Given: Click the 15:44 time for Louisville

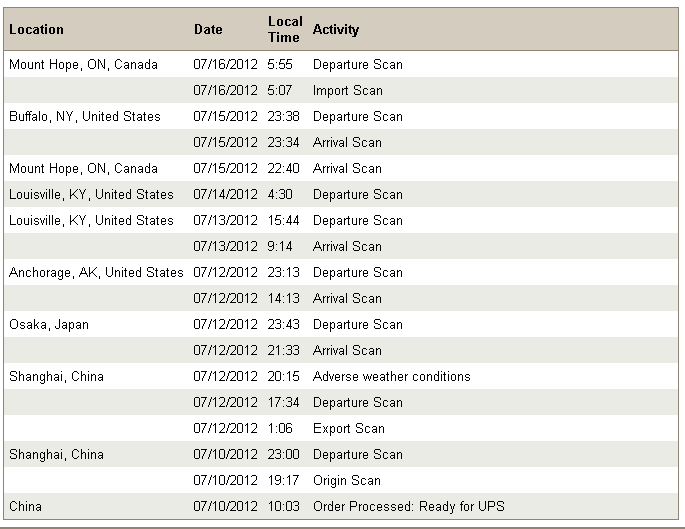Looking at the screenshot, I should pos(283,221).
